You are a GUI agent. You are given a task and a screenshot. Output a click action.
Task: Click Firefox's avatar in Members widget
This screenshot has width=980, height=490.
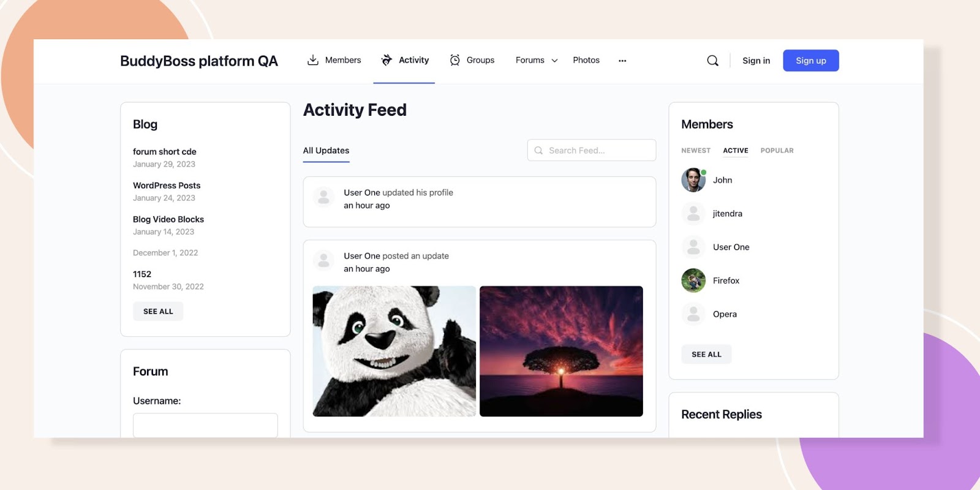point(693,281)
